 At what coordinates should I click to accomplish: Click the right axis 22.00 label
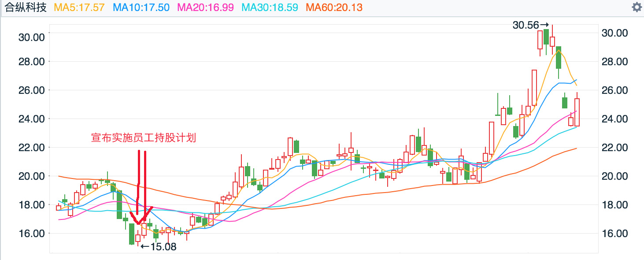click(x=614, y=147)
